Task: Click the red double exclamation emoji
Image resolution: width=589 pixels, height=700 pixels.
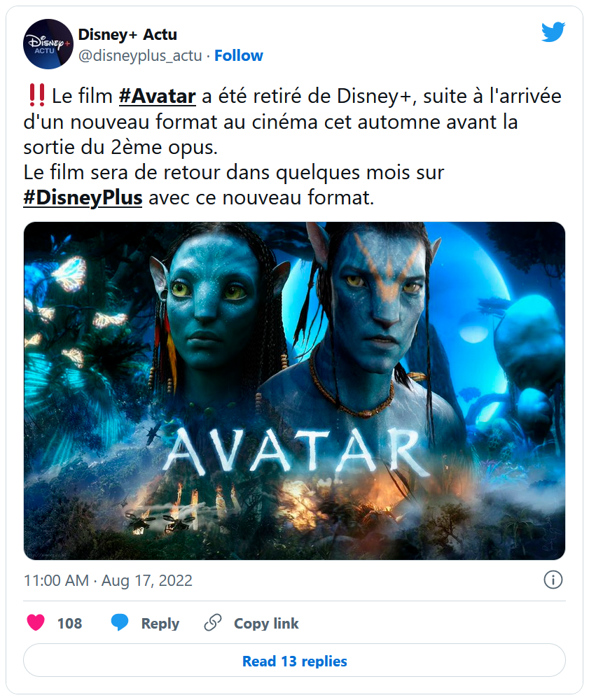Action: tap(36, 95)
